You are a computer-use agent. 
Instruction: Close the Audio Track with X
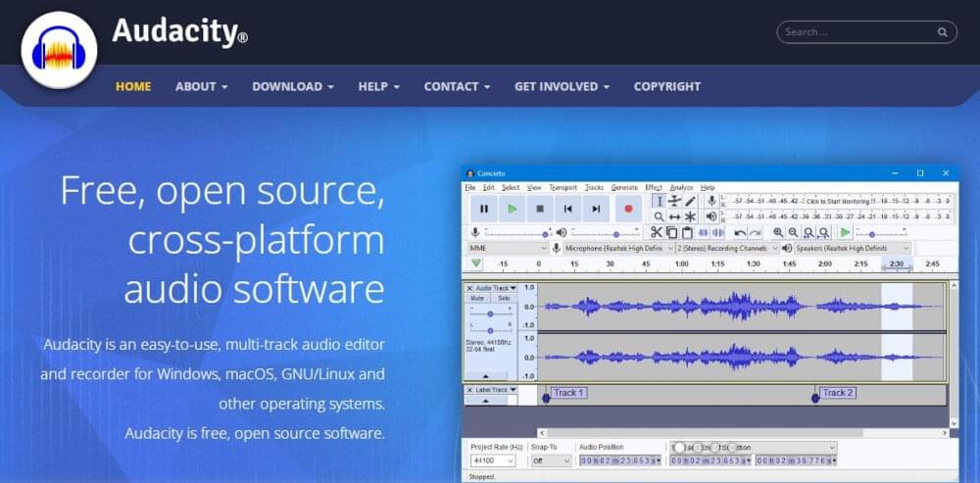tap(469, 288)
